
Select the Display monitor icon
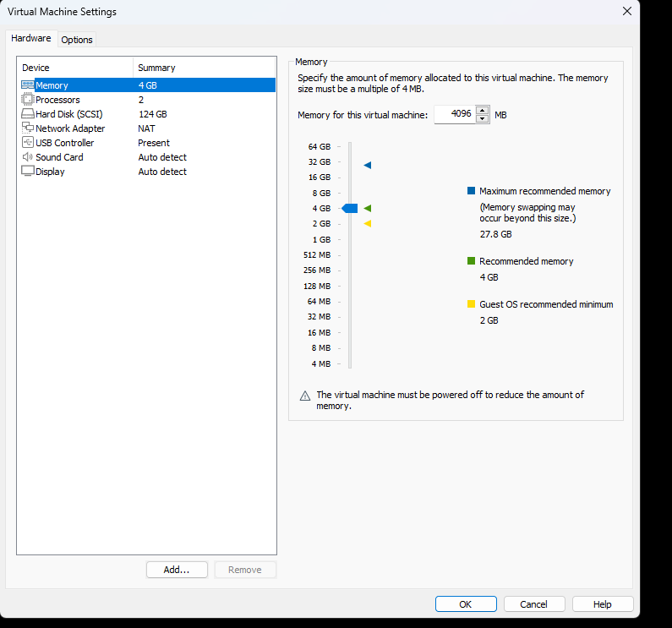tap(28, 172)
